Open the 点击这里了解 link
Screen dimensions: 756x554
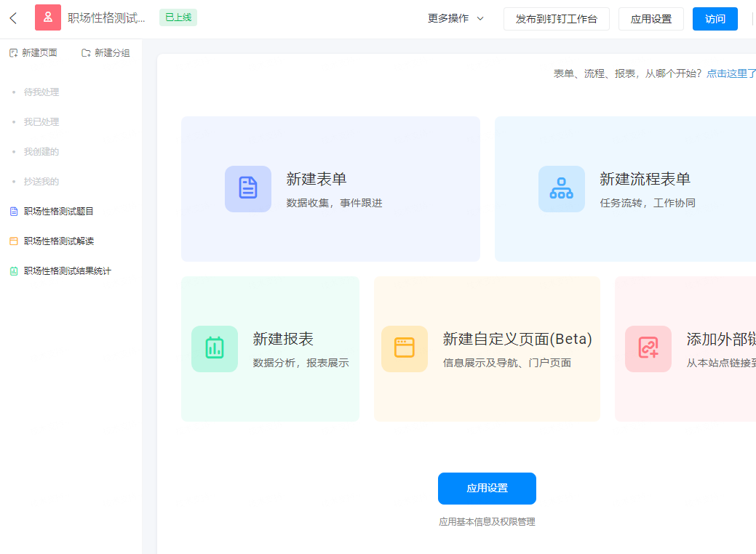(731, 73)
